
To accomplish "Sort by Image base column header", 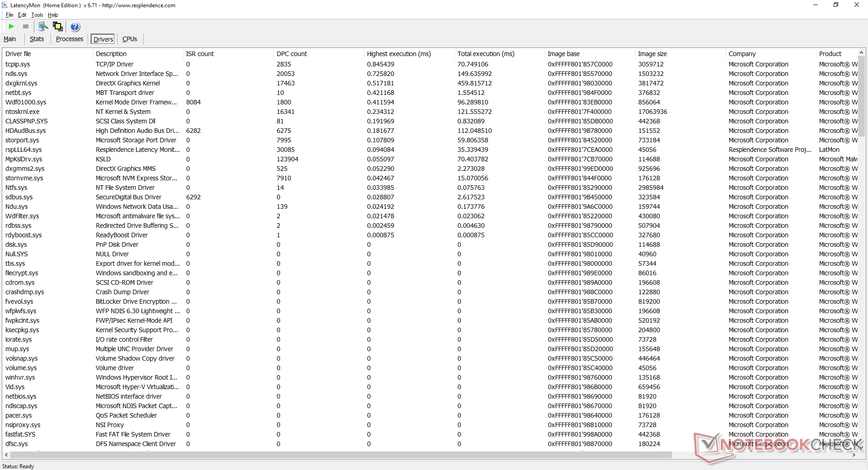I will coord(590,54).
